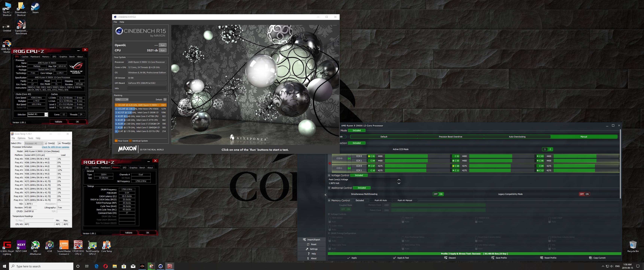Toggle Legacy Compatibility Mode switch
The width and height of the screenshot is (644, 270).
pos(584,194)
